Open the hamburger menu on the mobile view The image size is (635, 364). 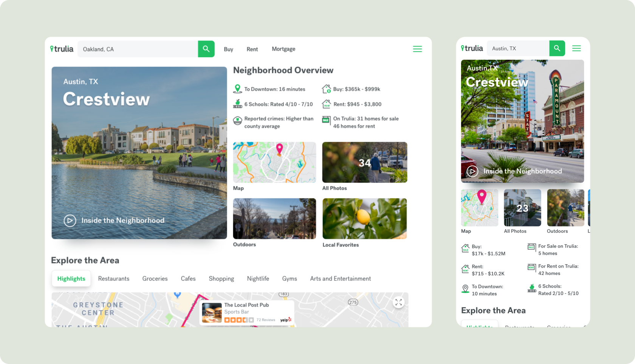576,48
